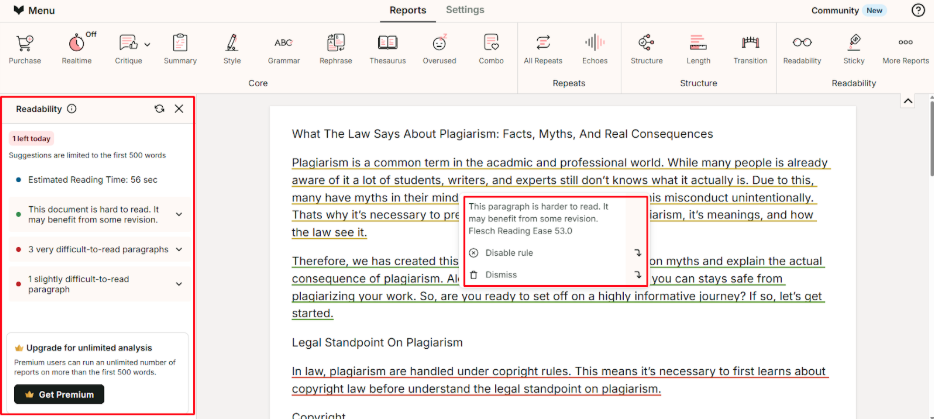This screenshot has width=934, height=419.
Task: Toggle the Realtime checking button
Action: [x=77, y=48]
